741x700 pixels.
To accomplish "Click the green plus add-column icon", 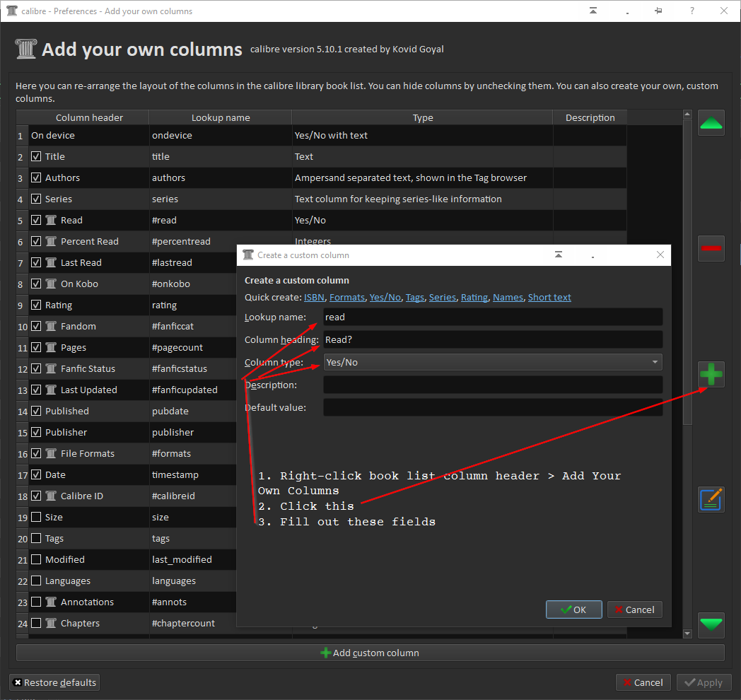I will pos(711,374).
